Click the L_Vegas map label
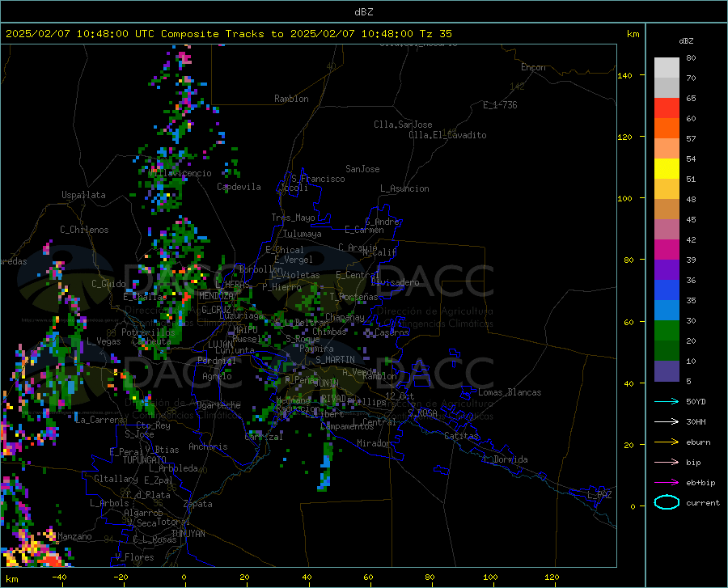The width and height of the screenshot is (728, 588). click(x=104, y=341)
